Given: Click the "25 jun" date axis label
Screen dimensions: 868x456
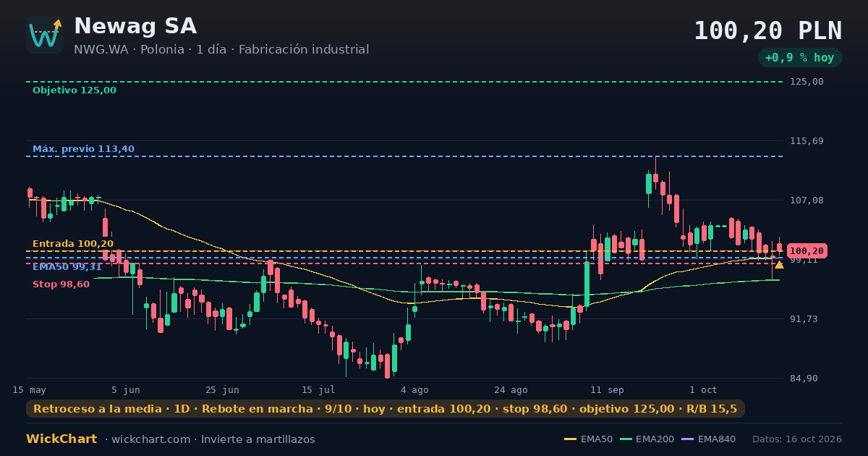Looking at the screenshot, I should pos(222,390).
